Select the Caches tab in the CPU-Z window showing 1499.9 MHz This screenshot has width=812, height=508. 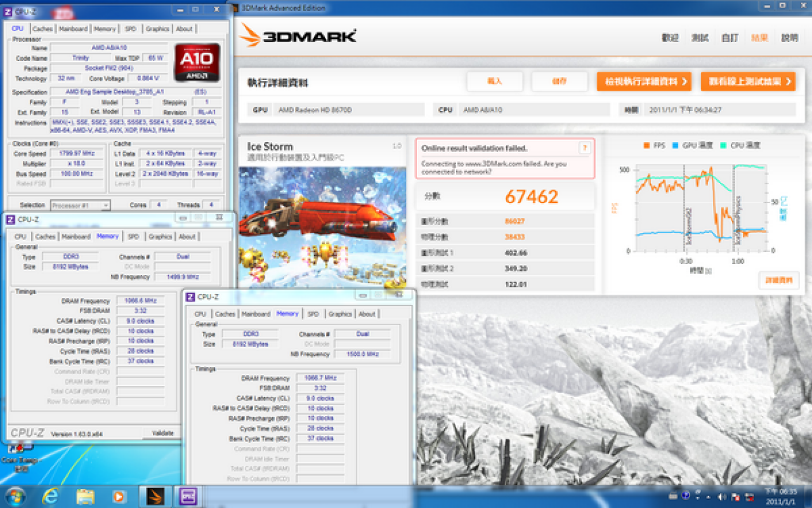45,236
